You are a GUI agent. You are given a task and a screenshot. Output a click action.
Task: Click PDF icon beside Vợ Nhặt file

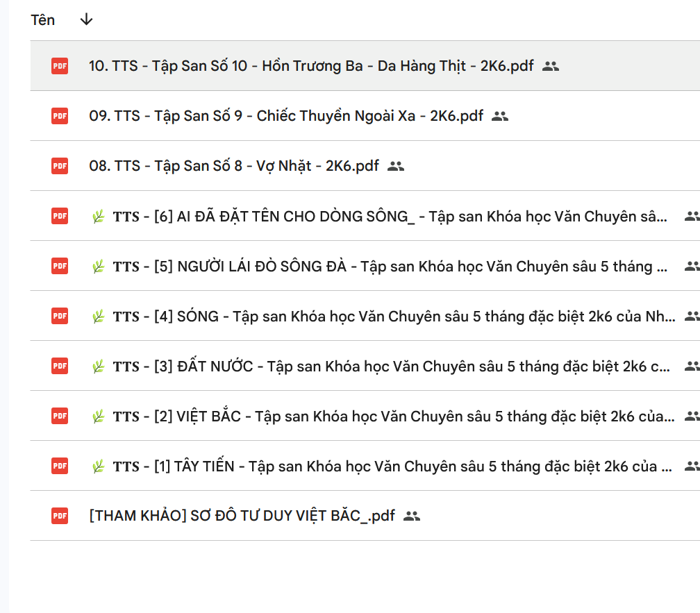(x=60, y=166)
